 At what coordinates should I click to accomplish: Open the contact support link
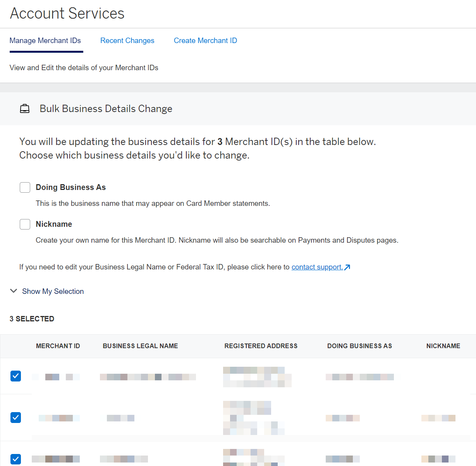click(x=317, y=267)
